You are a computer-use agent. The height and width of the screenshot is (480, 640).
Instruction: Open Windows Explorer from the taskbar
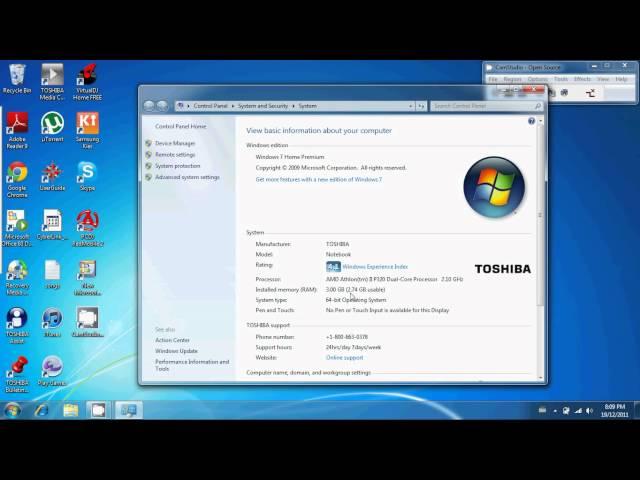coord(70,410)
